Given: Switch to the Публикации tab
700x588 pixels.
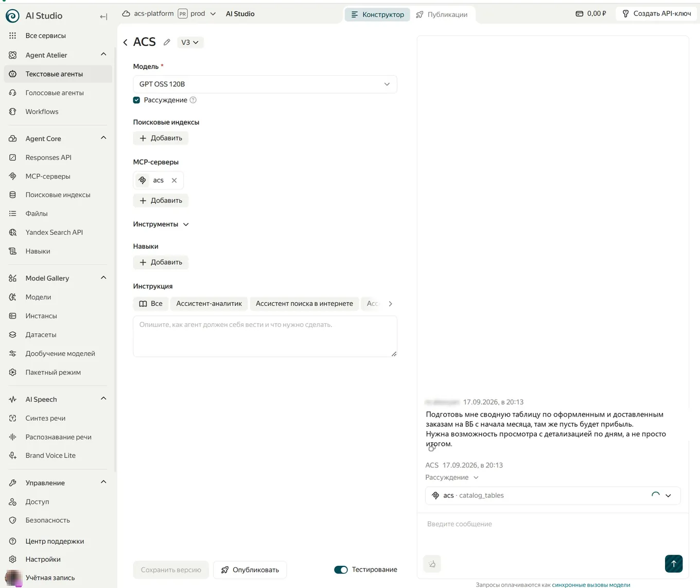Looking at the screenshot, I should tap(442, 14).
